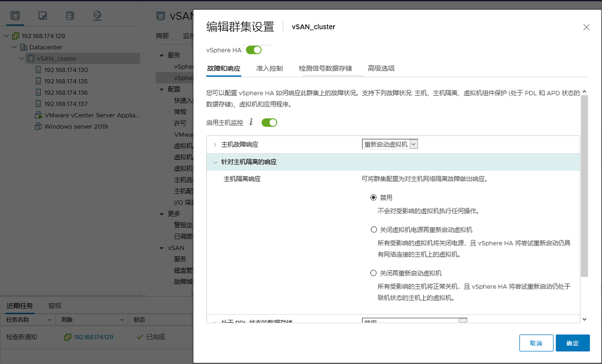Toggle the vSphere HA switch
The image size is (602, 364).
(254, 50)
